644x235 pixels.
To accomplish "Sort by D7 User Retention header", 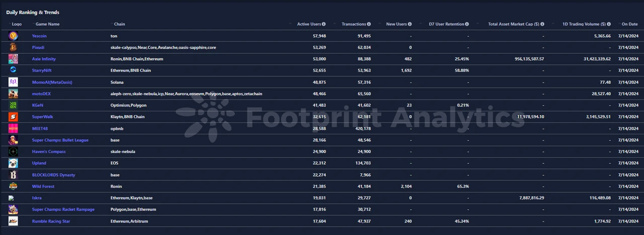I will click(446, 24).
